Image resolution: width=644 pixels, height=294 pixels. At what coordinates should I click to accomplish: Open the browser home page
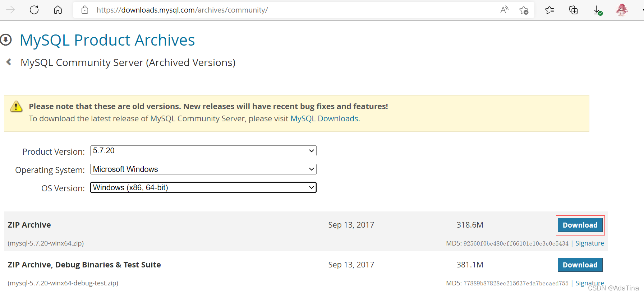click(57, 10)
